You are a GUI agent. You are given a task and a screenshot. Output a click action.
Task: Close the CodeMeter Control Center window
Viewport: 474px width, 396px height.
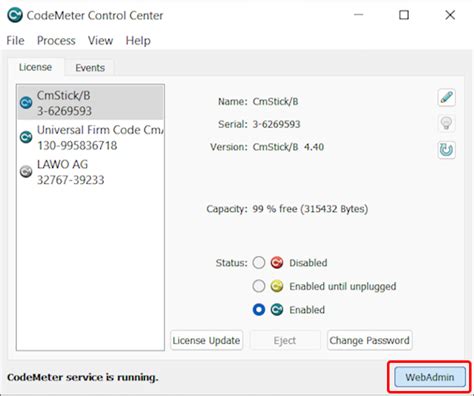450,15
